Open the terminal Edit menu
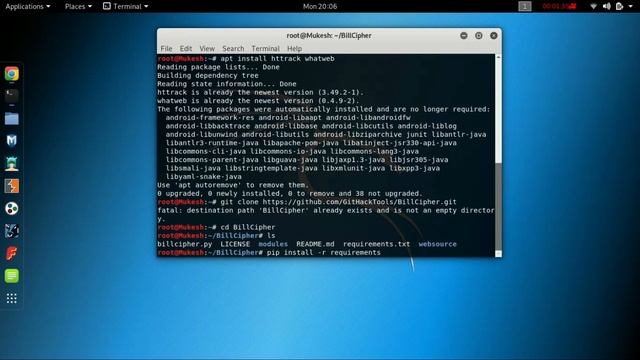The width and height of the screenshot is (640, 360). pyautogui.click(x=186, y=49)
